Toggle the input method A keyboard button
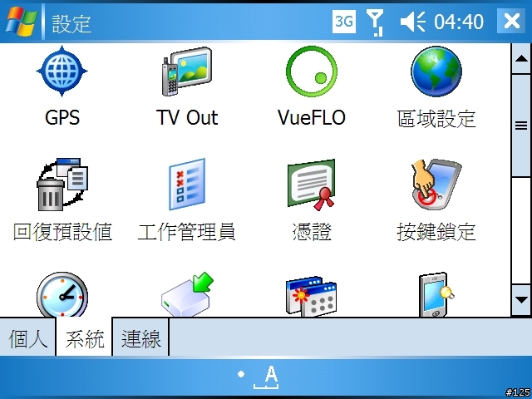Viewport: 532px width, 399px height. 267,377
